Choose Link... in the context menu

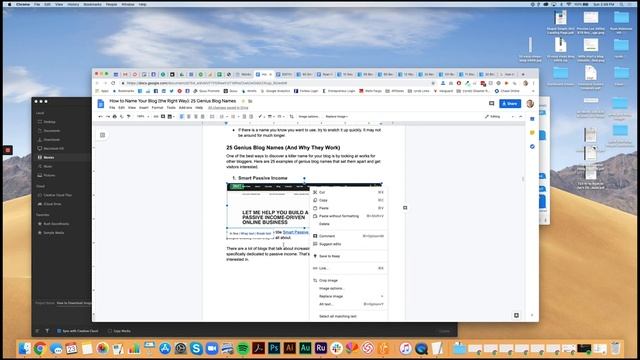tap(348, 269)
